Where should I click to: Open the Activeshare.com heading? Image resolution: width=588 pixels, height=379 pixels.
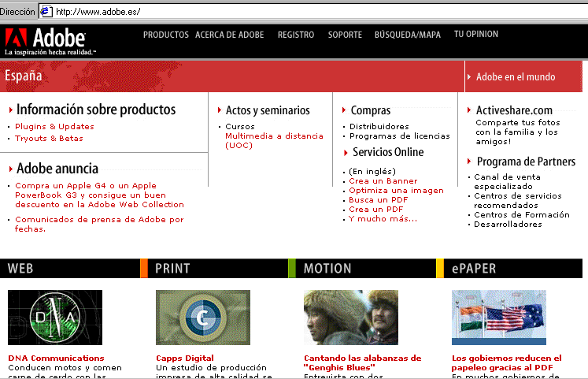pos(514,110)
